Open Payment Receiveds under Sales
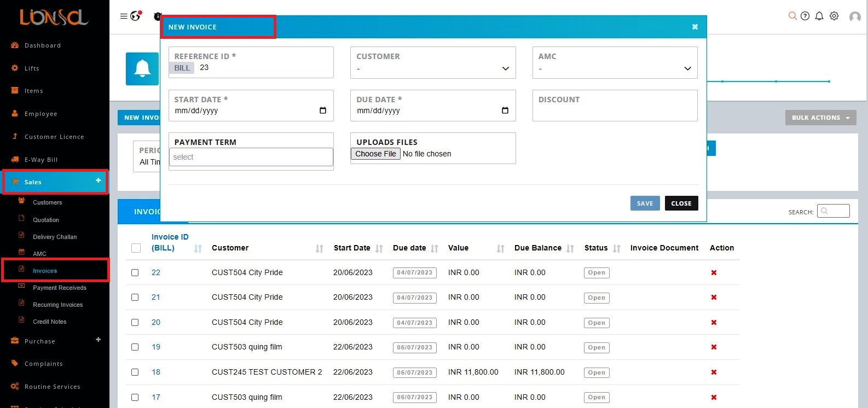Viewport: 868px width, 408px height. click(60, 288)
